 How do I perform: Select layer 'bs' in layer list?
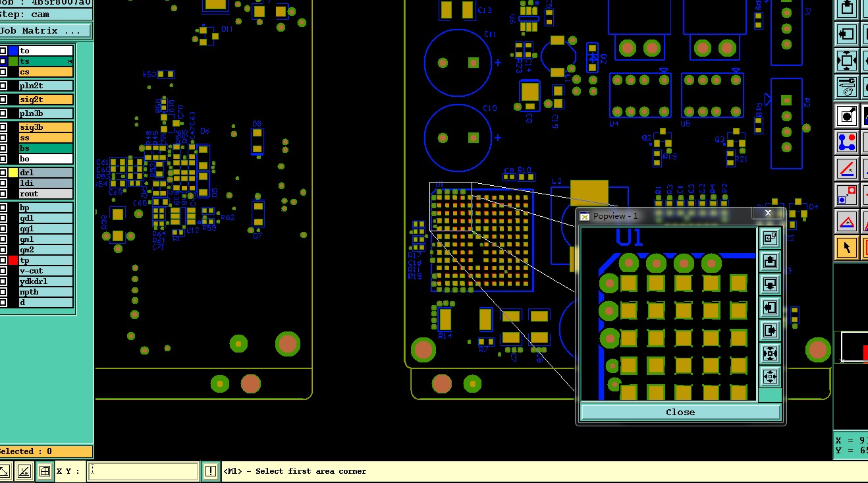click(x=45, y=148)
